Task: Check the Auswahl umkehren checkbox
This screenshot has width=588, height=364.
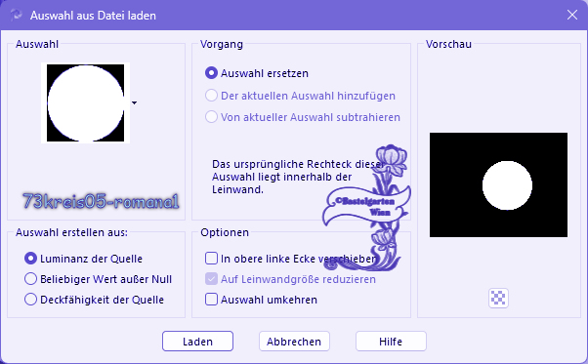Action: pyautogui.click(x=211, y=300)
